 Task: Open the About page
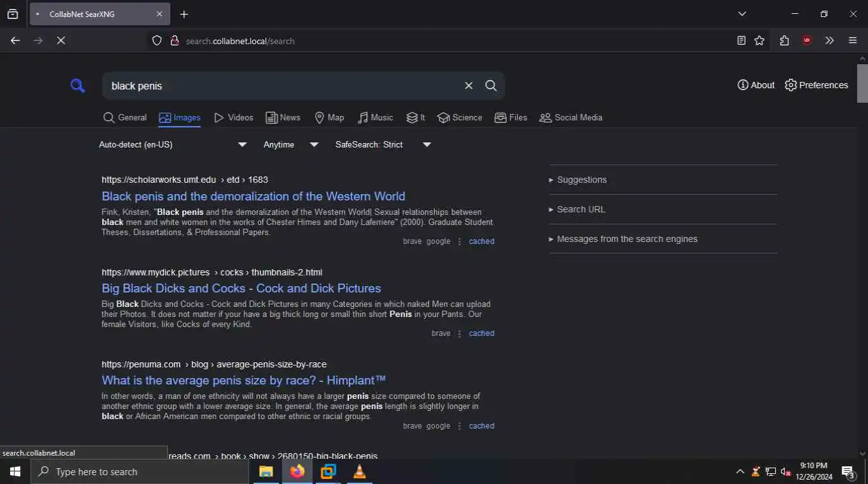[756, 85]
